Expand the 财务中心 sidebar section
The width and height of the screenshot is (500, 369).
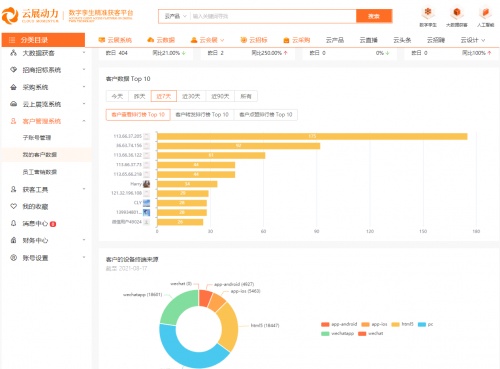84,240
